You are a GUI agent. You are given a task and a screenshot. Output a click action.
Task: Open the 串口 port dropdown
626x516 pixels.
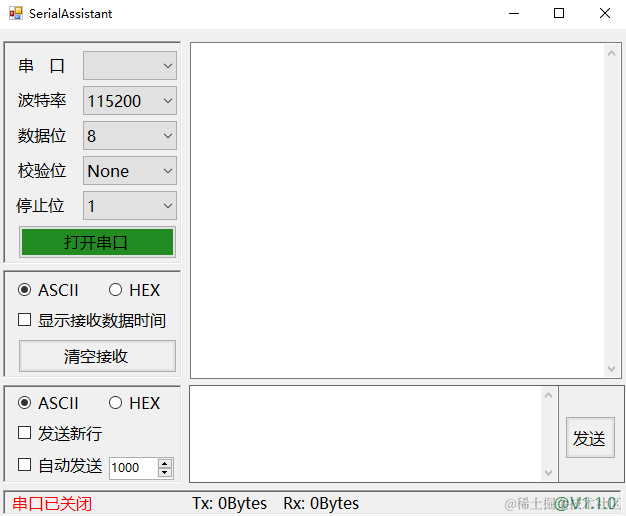click(130, 65)
